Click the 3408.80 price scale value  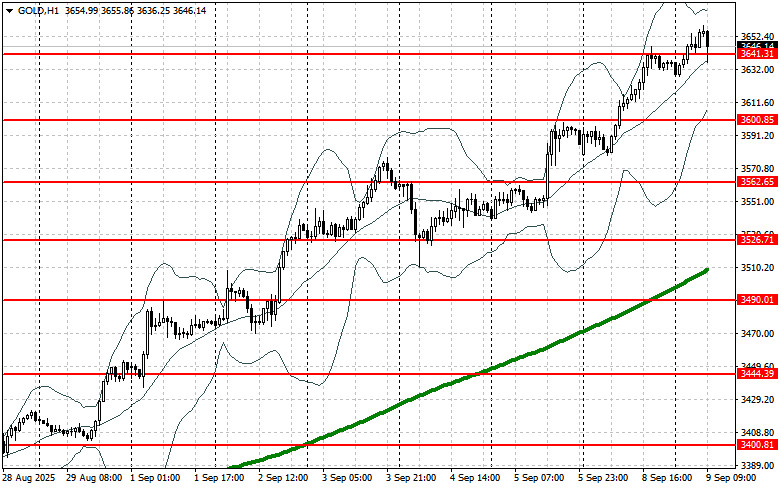(x=758, y=432)
